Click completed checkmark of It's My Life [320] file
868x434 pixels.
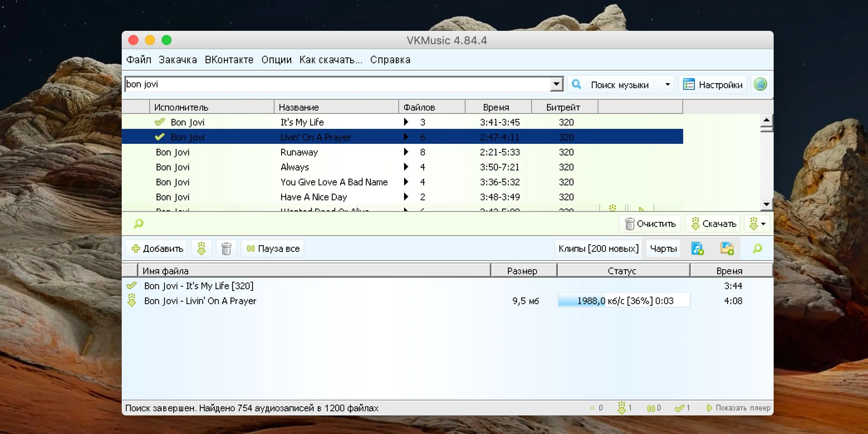(132, 286)
